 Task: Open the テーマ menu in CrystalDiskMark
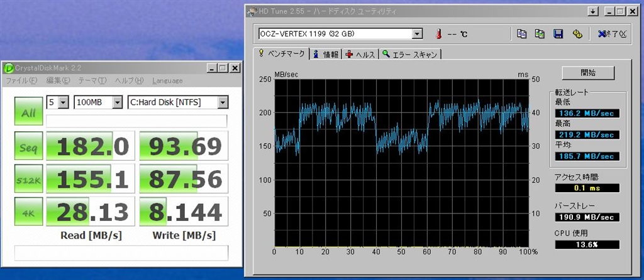coord(92,80)
